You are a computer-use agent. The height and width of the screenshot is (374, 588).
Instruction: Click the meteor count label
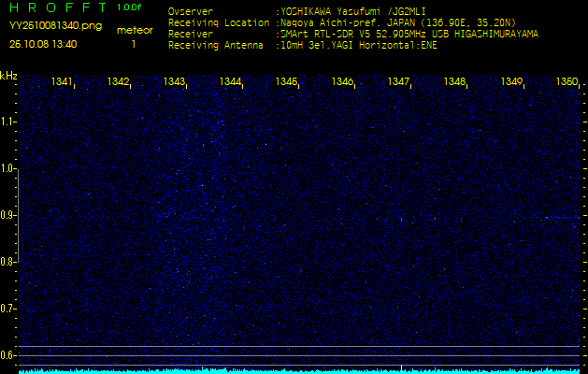click(134, 30)
